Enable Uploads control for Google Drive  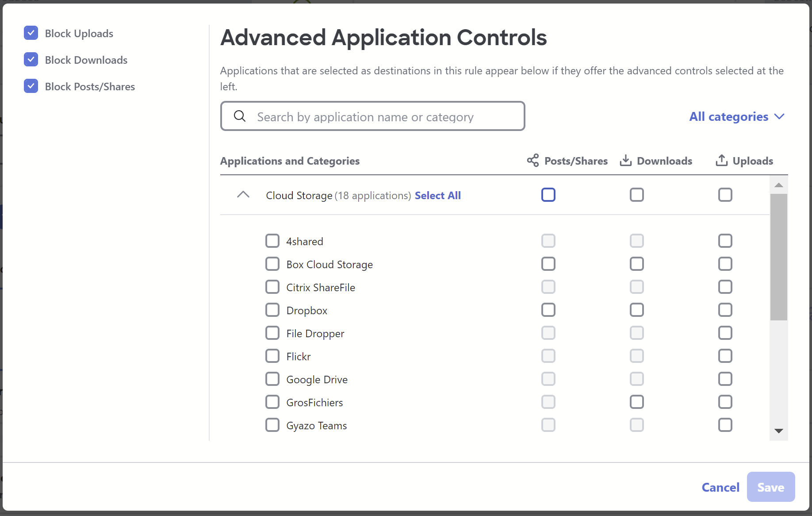point(725,379)
